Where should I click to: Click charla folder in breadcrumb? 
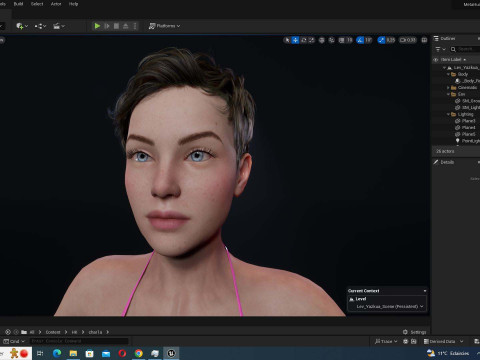point(95,332)
